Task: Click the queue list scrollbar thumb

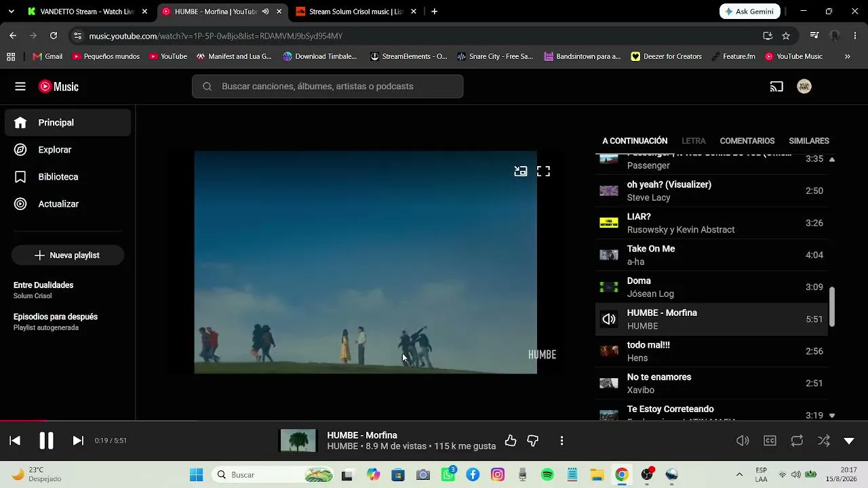Action: 832,306
